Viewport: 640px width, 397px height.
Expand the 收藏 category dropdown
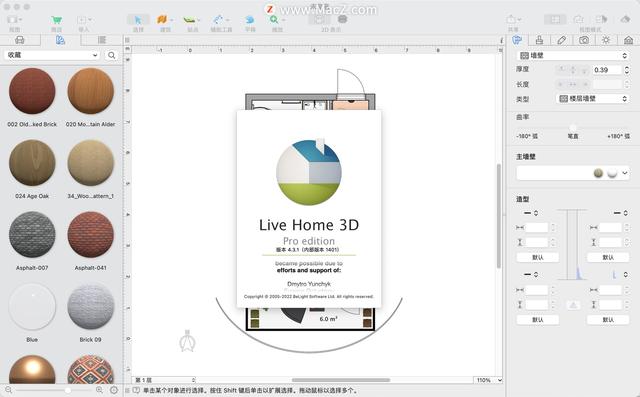52,55
